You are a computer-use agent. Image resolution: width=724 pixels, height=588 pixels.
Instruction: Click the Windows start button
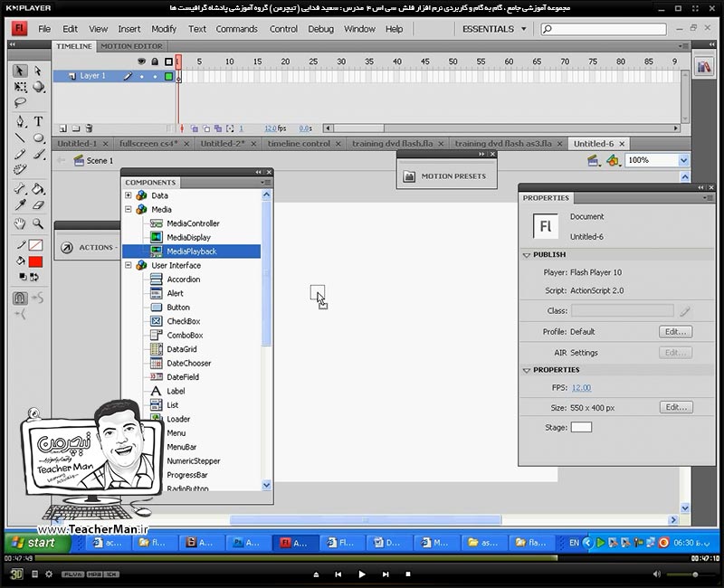click(37, 542)
